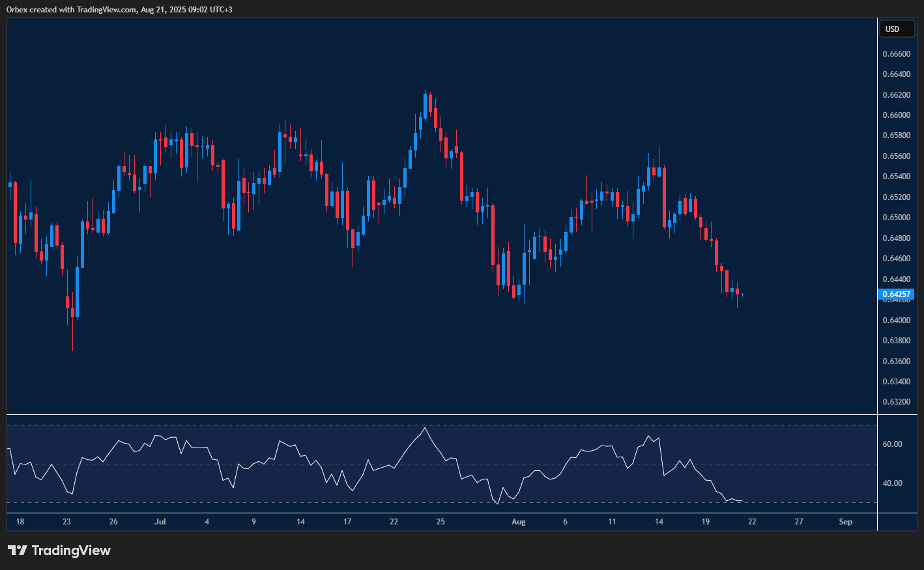Select the 18 date label on time axis

click(20, 522)
